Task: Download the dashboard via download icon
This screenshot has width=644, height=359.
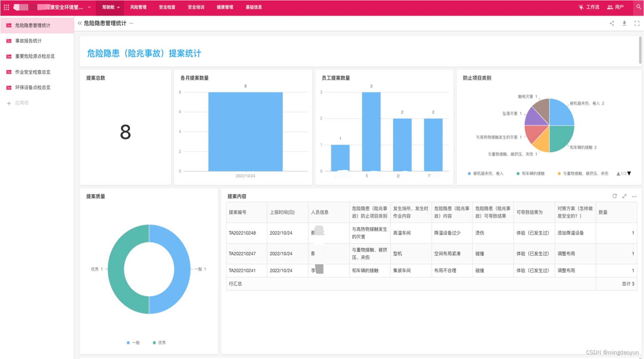Action: pyautogui.click(x=624, y=23)
